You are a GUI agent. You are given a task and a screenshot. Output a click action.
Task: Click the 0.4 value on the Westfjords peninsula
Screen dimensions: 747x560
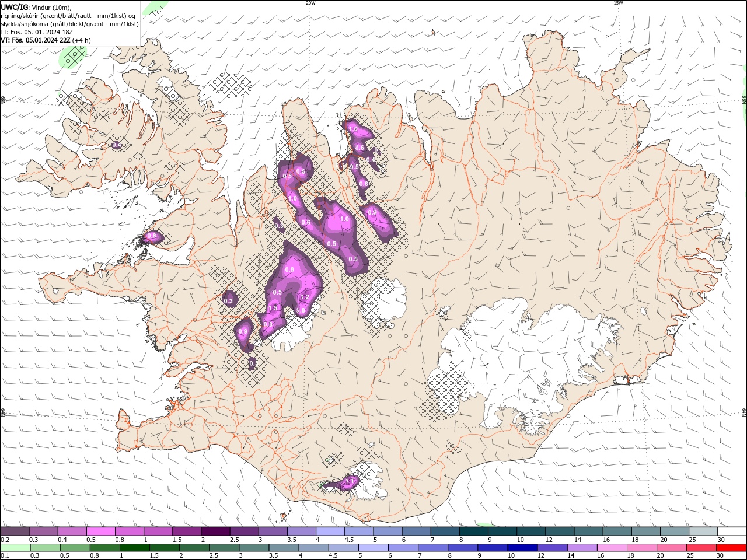click(x=117, y=145)
